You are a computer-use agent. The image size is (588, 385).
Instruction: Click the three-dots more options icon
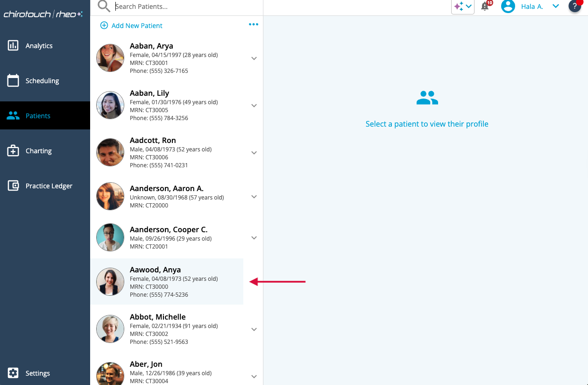253,25
